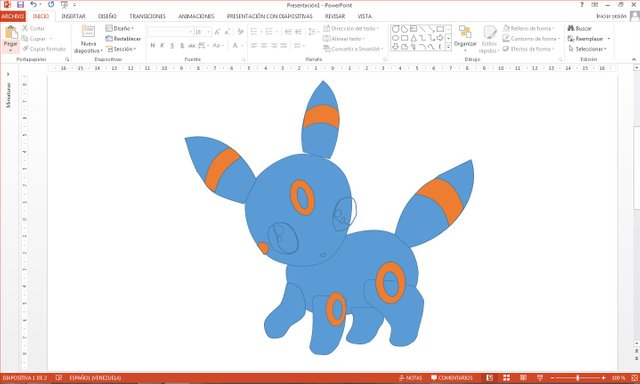Select the down arrow shape in gallery

(x=396, y=47)
